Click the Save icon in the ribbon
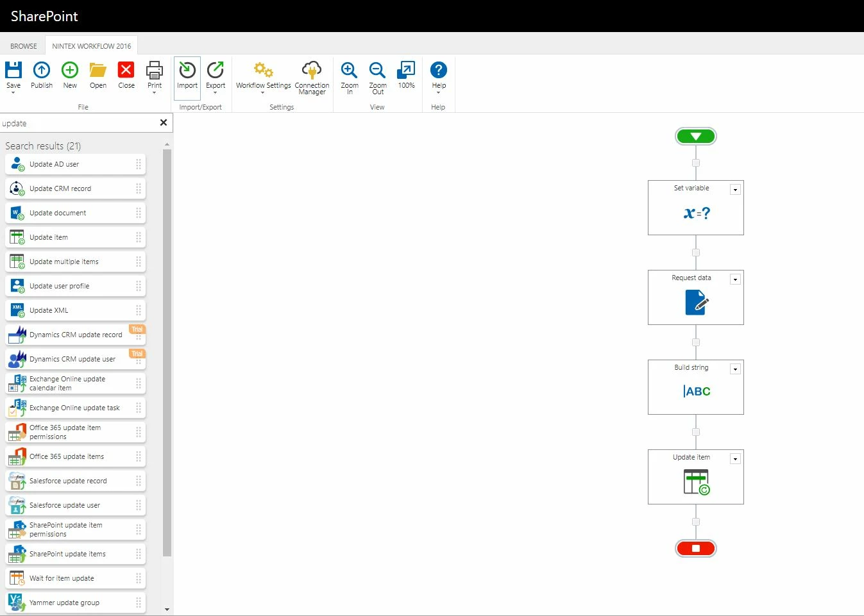 click(x=13, y=70)
